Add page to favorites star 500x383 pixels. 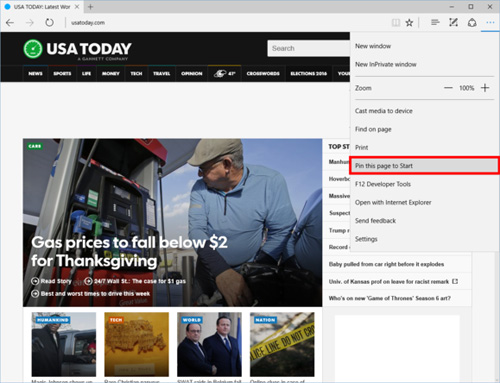click(x=409, y=23)
